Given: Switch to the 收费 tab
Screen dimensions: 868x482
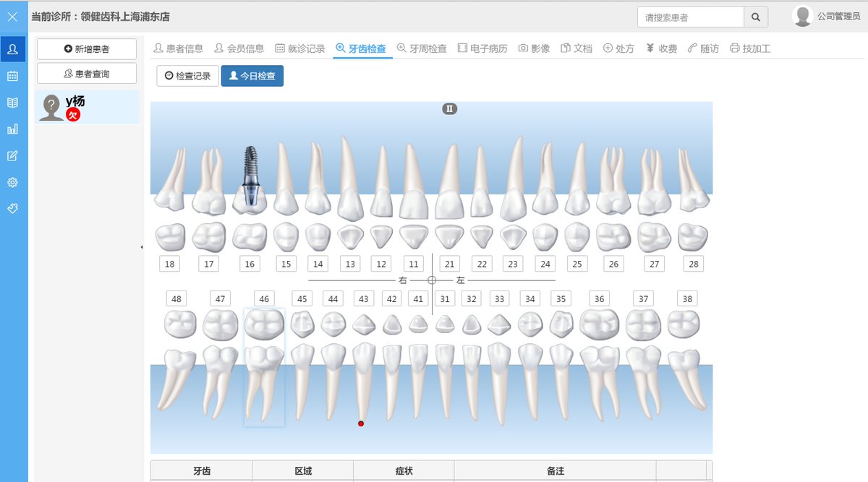Looking at the screenshot, I should pos(661,48).
